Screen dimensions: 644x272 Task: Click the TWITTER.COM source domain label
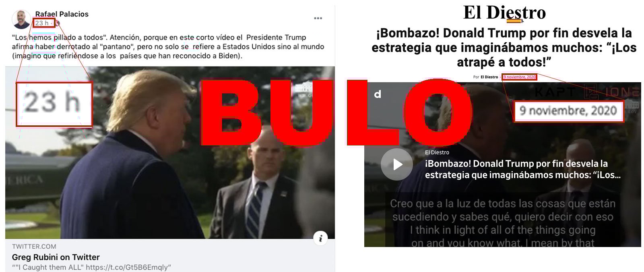coord(34,246)
